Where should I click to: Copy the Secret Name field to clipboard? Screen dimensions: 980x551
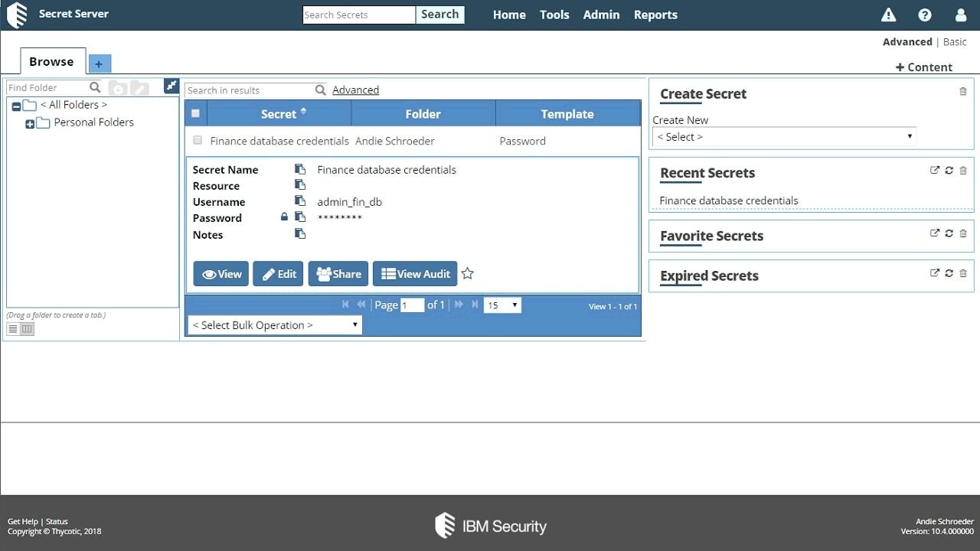[x=300, y=169]
